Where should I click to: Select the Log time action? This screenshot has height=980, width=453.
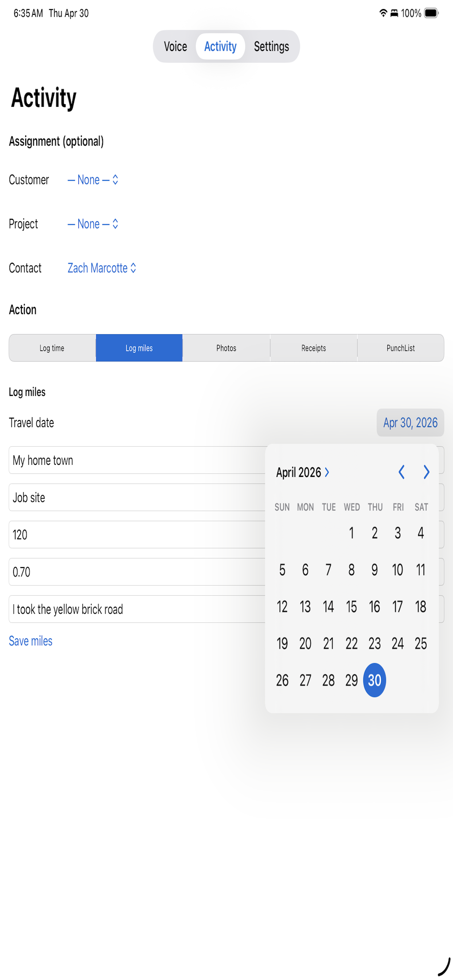52,348
